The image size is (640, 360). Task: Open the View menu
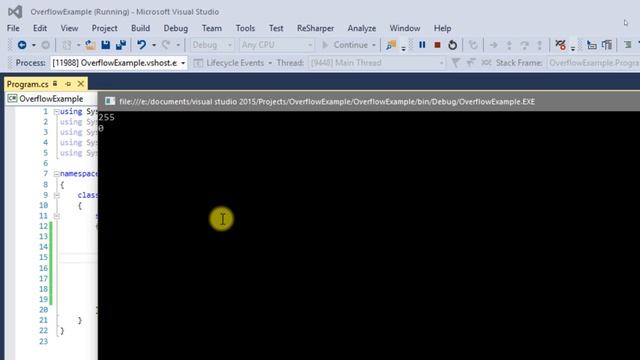click(x=69, y=28)
